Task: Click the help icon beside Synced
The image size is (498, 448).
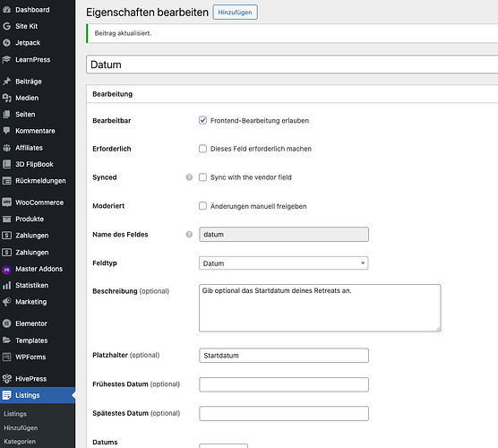Action: click(x=189, y=177)
